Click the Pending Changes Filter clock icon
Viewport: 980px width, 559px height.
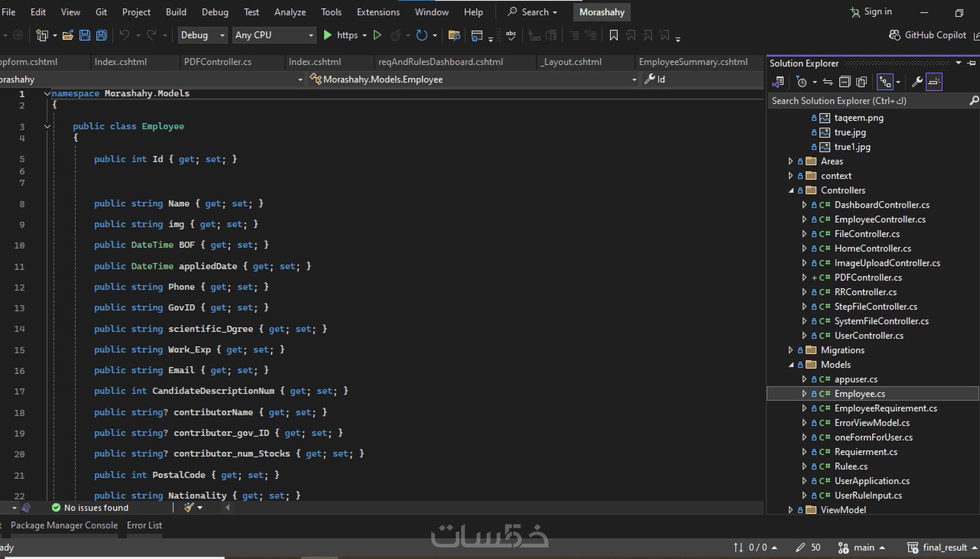(x=801, y=82)
